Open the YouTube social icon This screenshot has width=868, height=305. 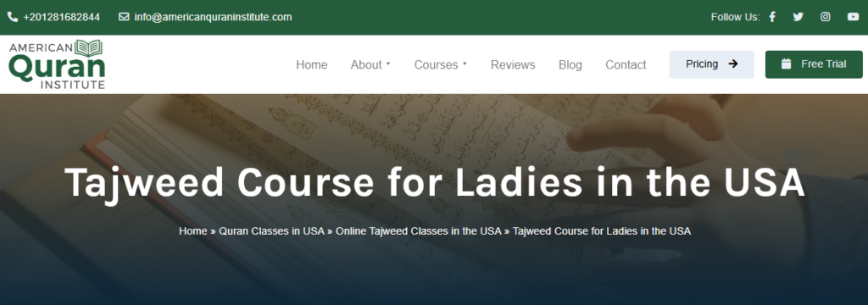click(853, 17)
